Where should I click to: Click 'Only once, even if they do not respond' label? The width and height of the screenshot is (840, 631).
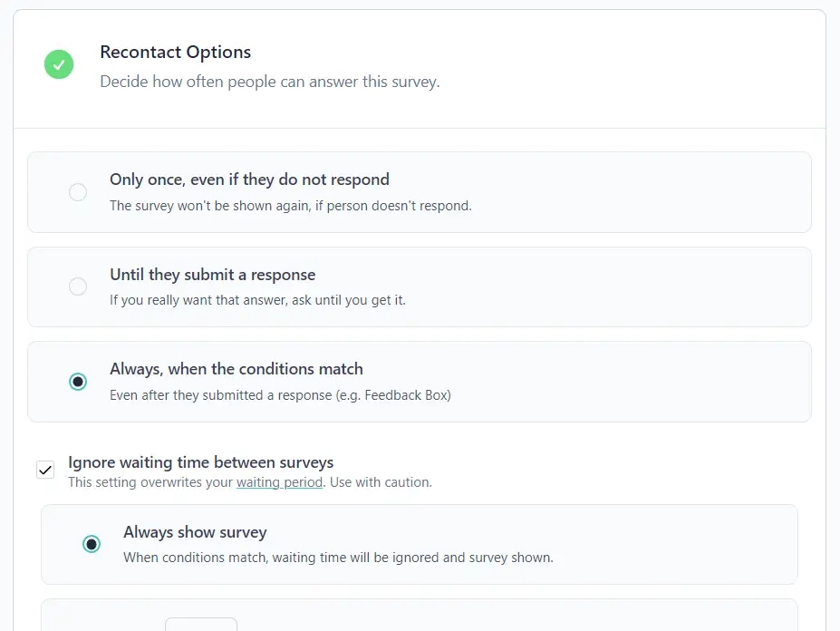click(x=249, y=180)
